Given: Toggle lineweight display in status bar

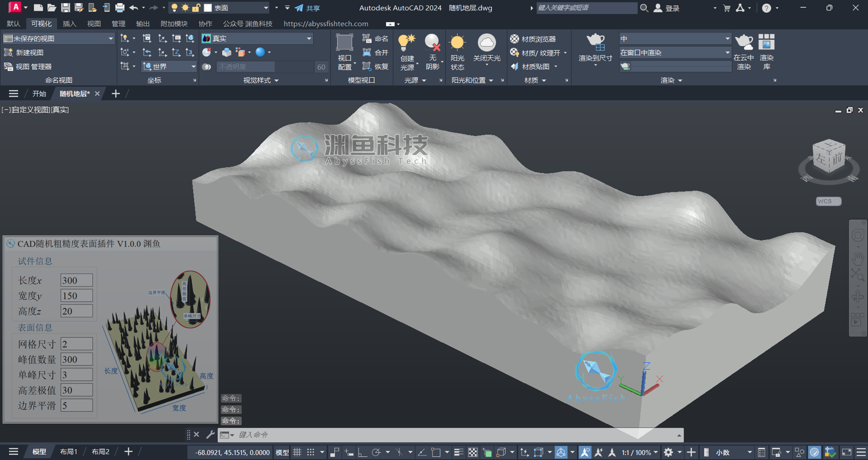Looking at the screenshot, I should point(459,452).
